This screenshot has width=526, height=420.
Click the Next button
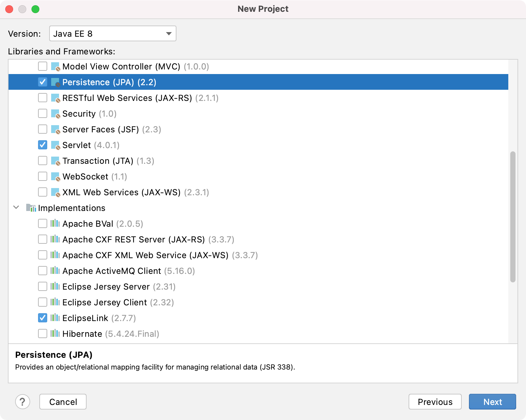pos(492,402)
